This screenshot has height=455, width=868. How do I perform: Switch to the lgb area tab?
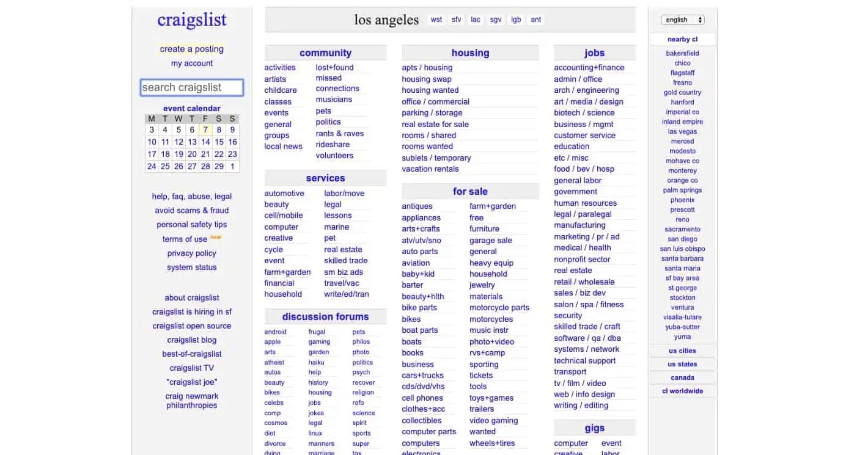tap(515, 19)
